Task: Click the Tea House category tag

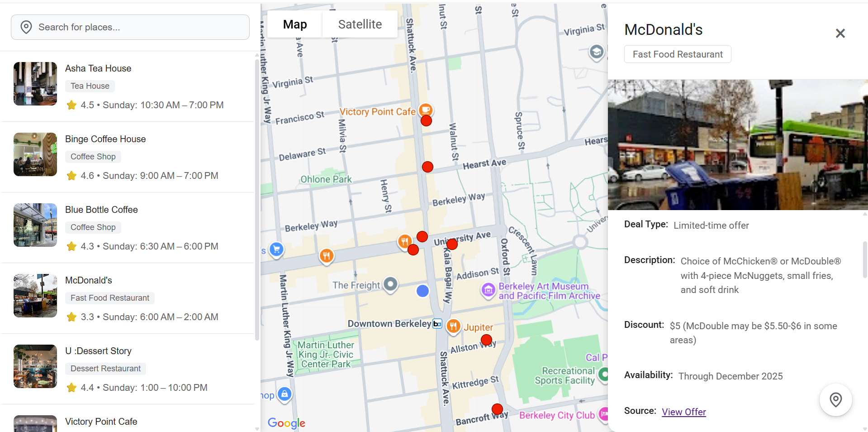Action: click(x=90, y=86)
